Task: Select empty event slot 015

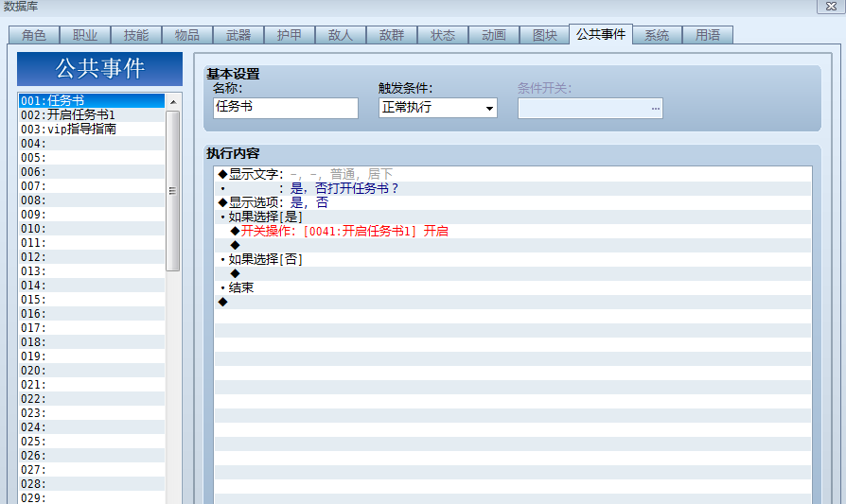Action: [92, 299]
